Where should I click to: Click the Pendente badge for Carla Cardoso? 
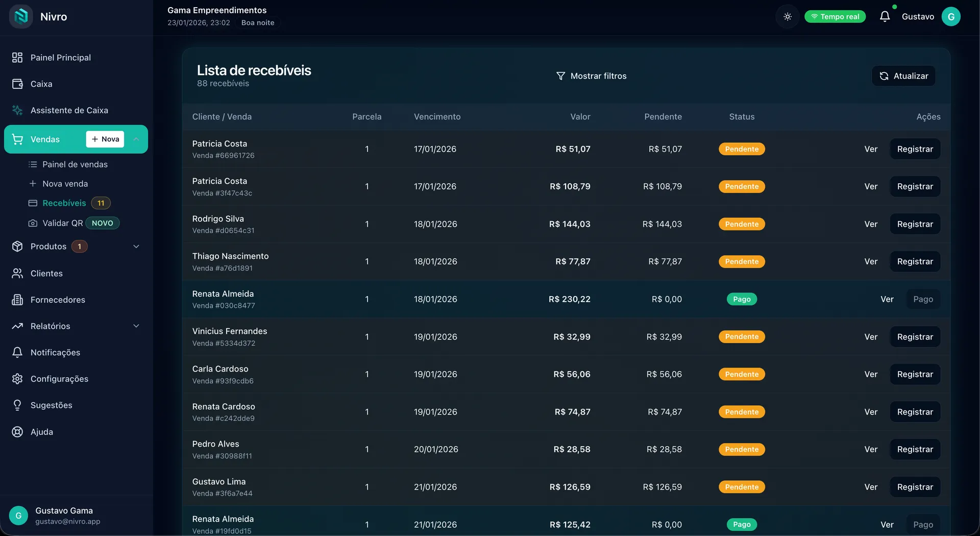click(742, 374)
